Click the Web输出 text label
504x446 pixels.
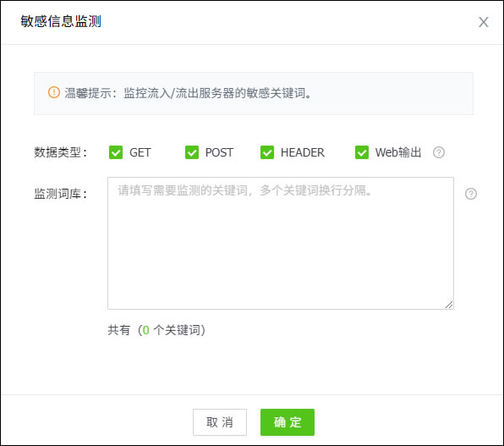pyautogui.click(x=398, y=152)
